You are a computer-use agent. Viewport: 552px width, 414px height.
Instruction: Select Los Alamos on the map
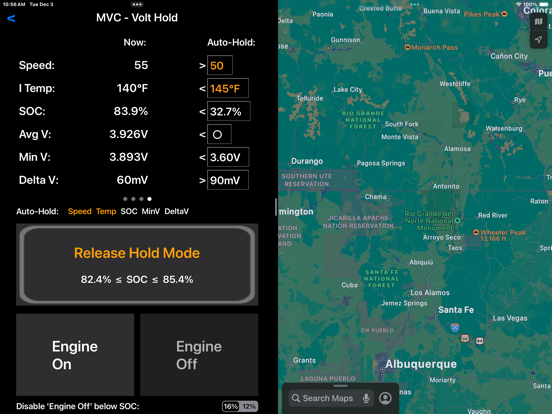[x=429, y=293]
